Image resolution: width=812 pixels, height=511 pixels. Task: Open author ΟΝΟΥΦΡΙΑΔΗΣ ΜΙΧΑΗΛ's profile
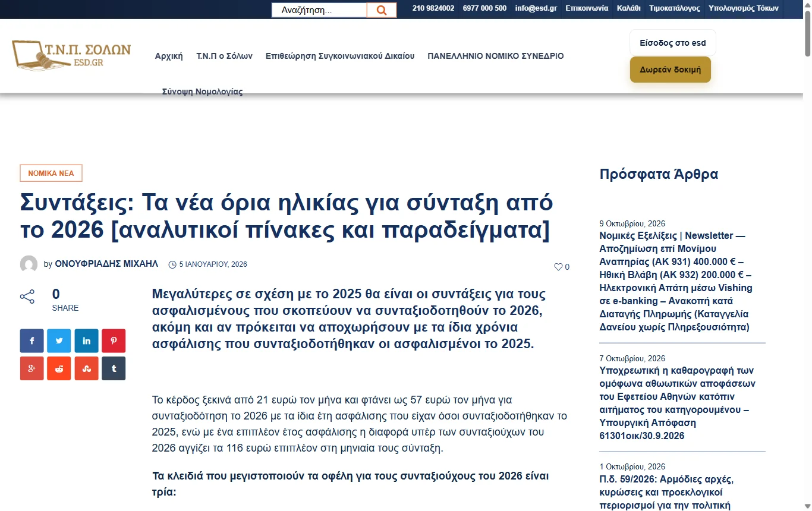click(106, 264)
